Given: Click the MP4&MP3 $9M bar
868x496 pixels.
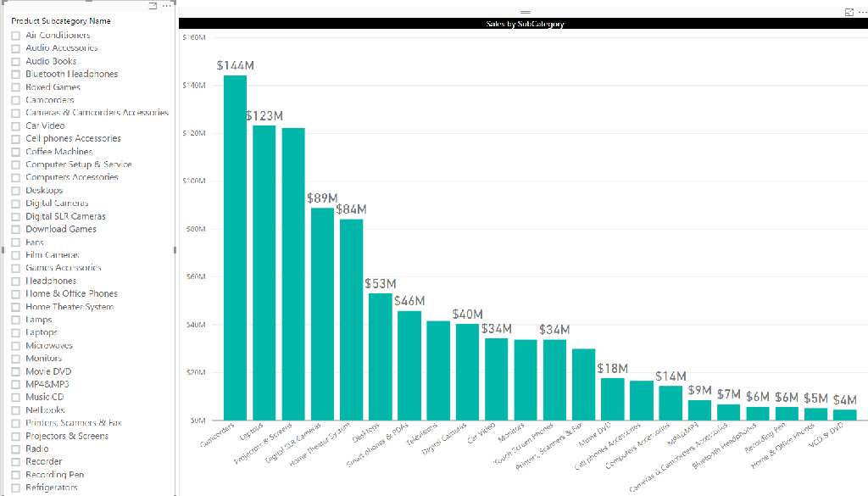Looking at the screenshot, I should coord(699,410).
